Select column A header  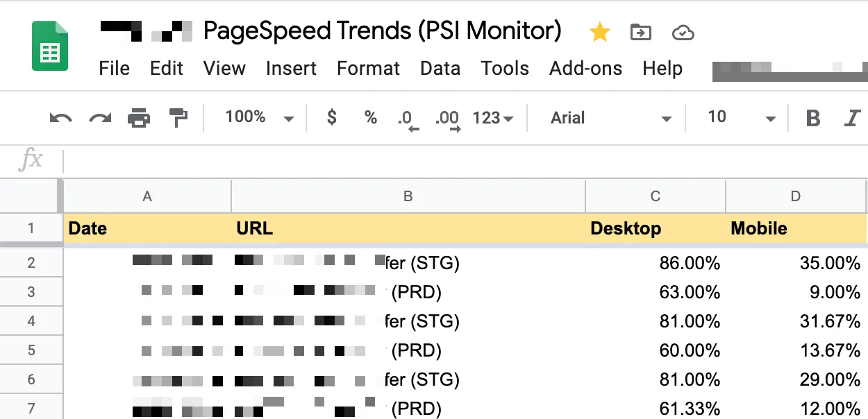147,196
